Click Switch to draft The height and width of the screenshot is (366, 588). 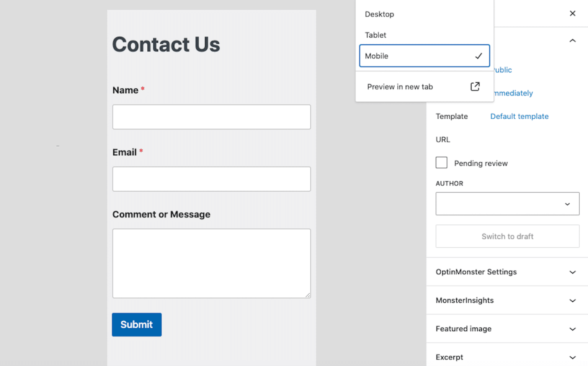coord(507,236)
